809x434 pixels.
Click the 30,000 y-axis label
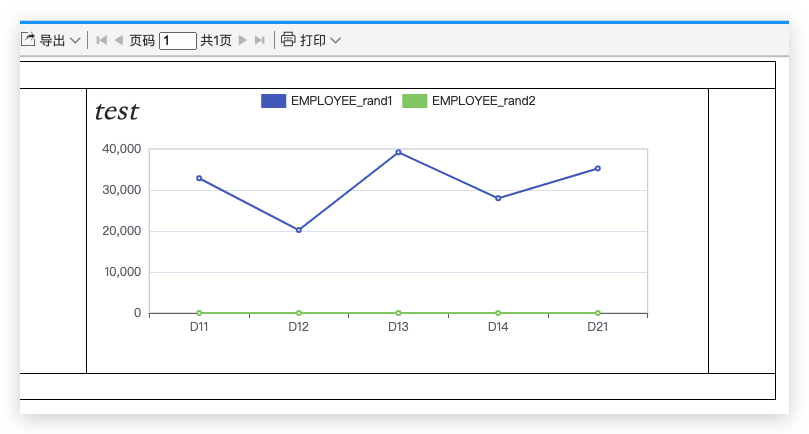pos(122,190)
